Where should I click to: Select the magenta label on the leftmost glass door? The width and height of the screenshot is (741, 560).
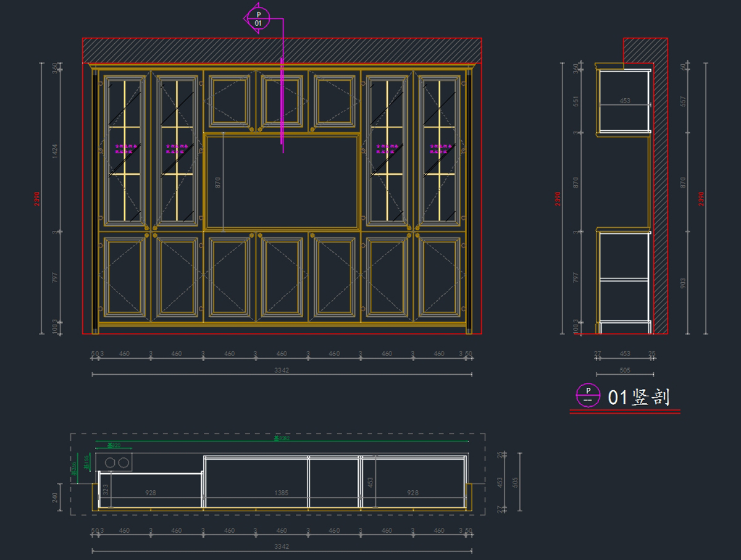point(125,149)
